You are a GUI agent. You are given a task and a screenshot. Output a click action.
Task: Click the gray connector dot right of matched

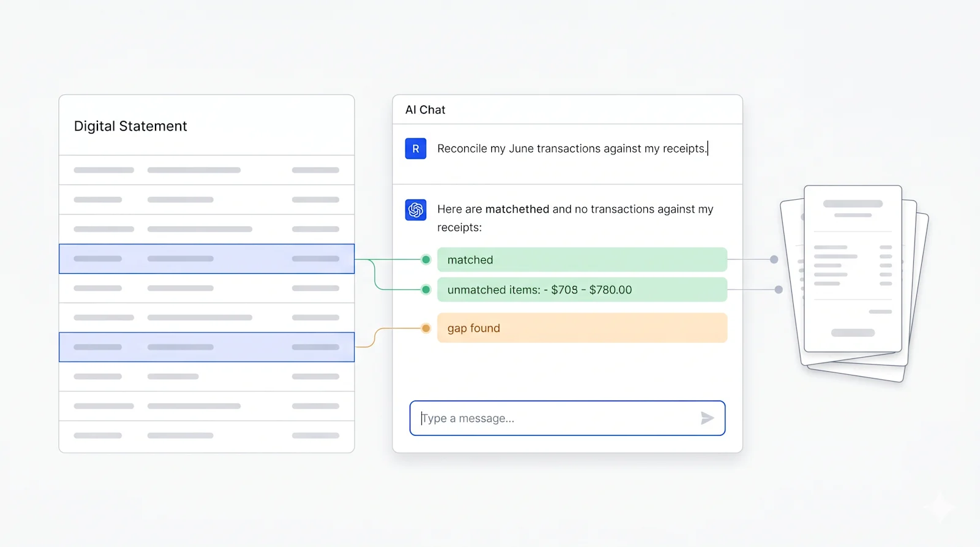[x=774, y=260]
